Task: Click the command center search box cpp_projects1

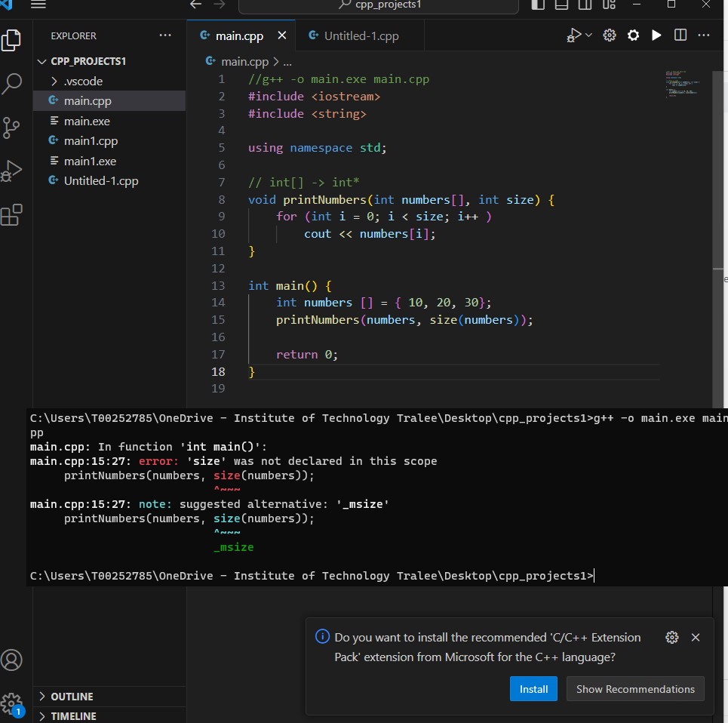Action: 379,5
